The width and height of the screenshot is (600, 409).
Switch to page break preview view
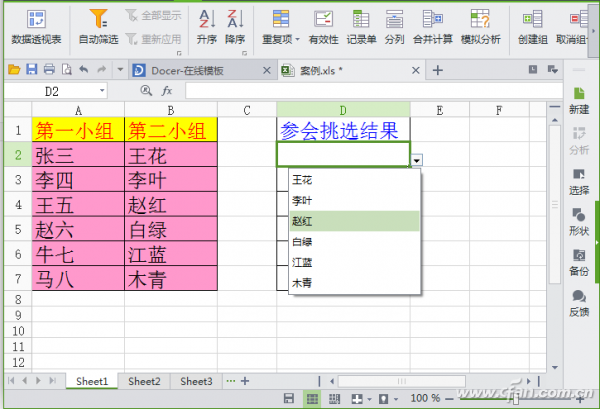pos(334,399)
